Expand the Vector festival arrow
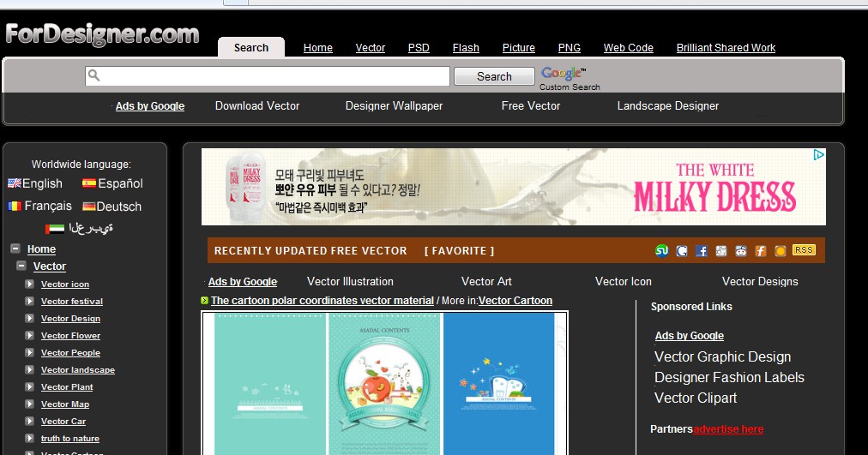Screen dimensions: 868x455 point(29,301)
